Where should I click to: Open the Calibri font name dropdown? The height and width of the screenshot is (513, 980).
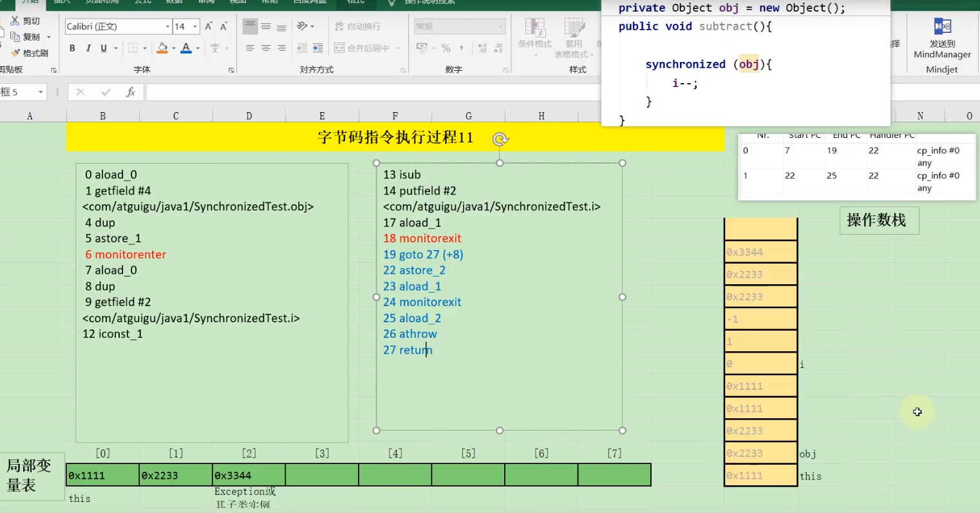pos(167,26)
